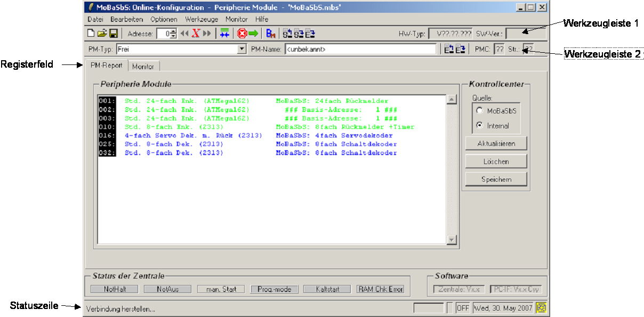Screen dimensions: 644x317
Task: Switch to the Monitor tab
Action: pos(143,67)
